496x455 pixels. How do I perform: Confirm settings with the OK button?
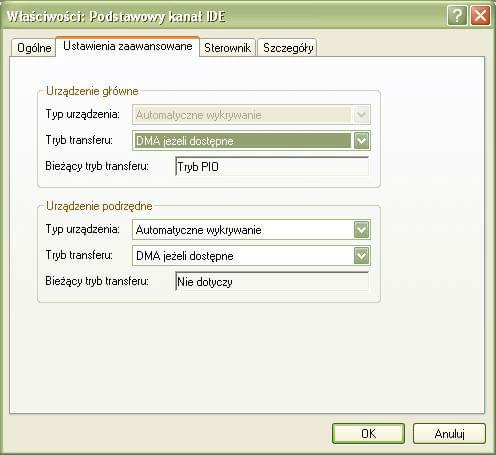tap(368, 433)
